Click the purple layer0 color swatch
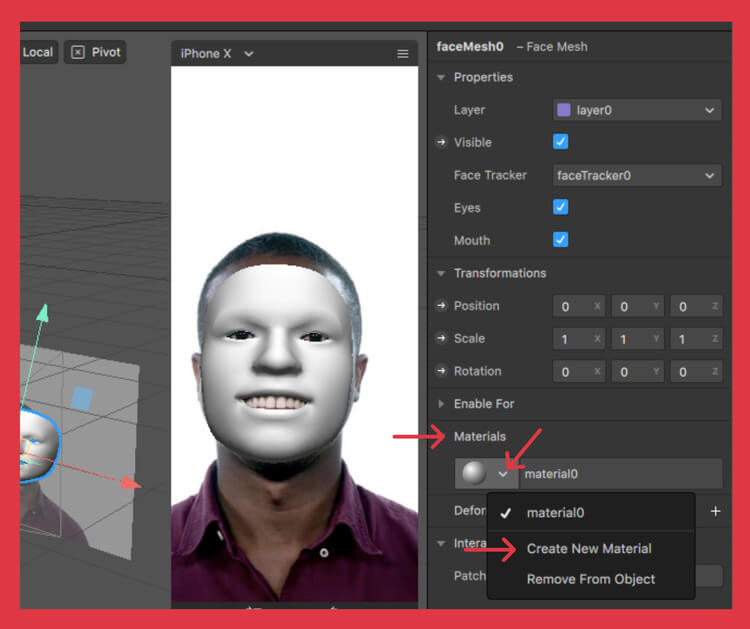 pos(564,110)
